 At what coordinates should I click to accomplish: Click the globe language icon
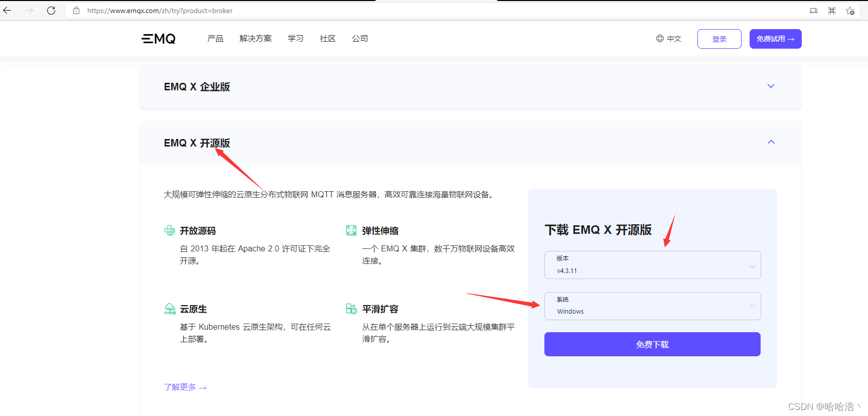tap(660, 39)
